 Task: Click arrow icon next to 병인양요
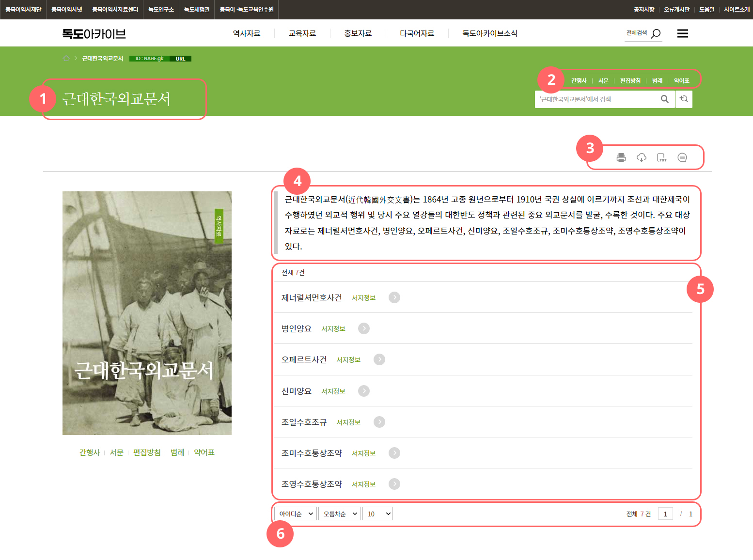click(x=363, y=328)
